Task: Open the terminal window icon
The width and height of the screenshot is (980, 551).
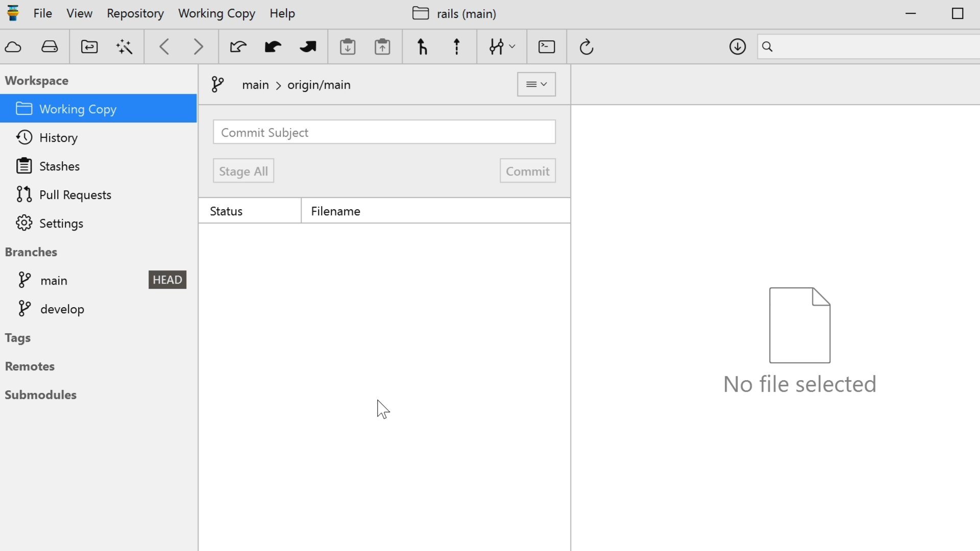Action: (x=547, y=47)
